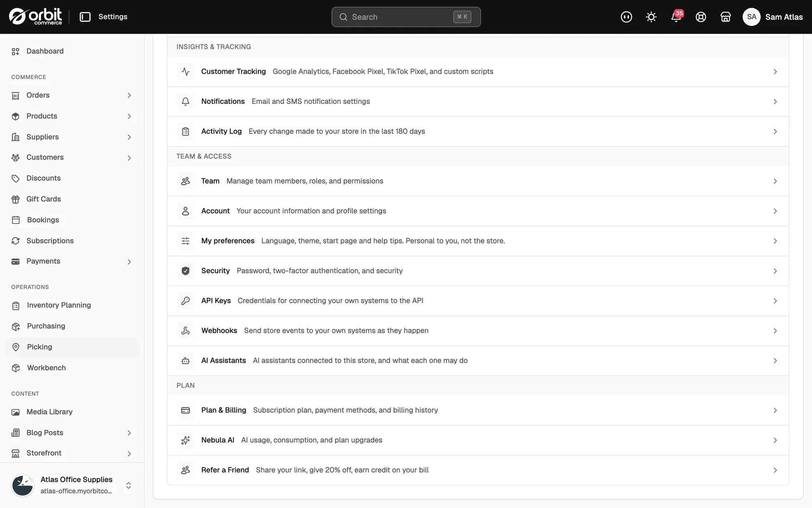
Task: Select Picking in sidebar
Action: (72, 347)
